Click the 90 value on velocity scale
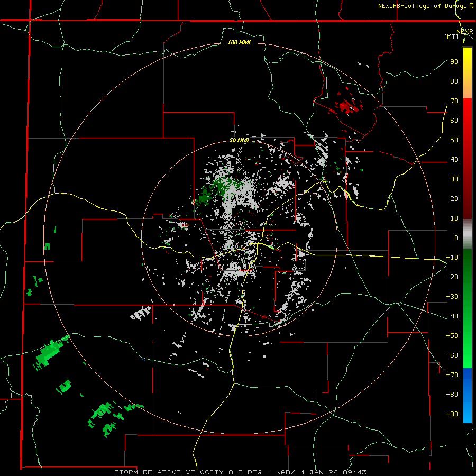Screen dimensions: 476x476 (454, 62)
